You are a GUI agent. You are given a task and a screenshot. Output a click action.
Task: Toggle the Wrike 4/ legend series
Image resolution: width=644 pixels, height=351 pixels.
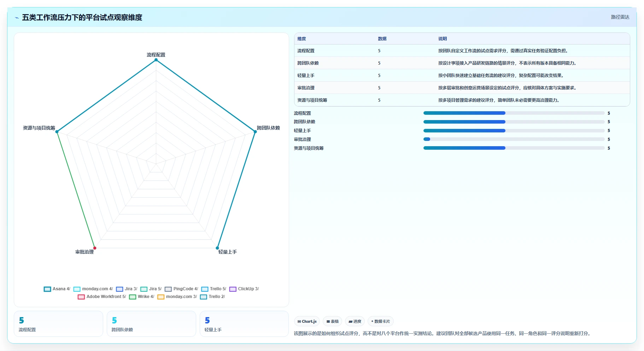point(141,297)
